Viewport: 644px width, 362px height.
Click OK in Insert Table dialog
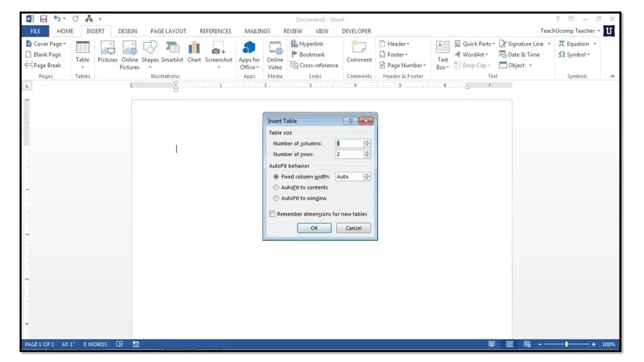(x=314, y=228)
